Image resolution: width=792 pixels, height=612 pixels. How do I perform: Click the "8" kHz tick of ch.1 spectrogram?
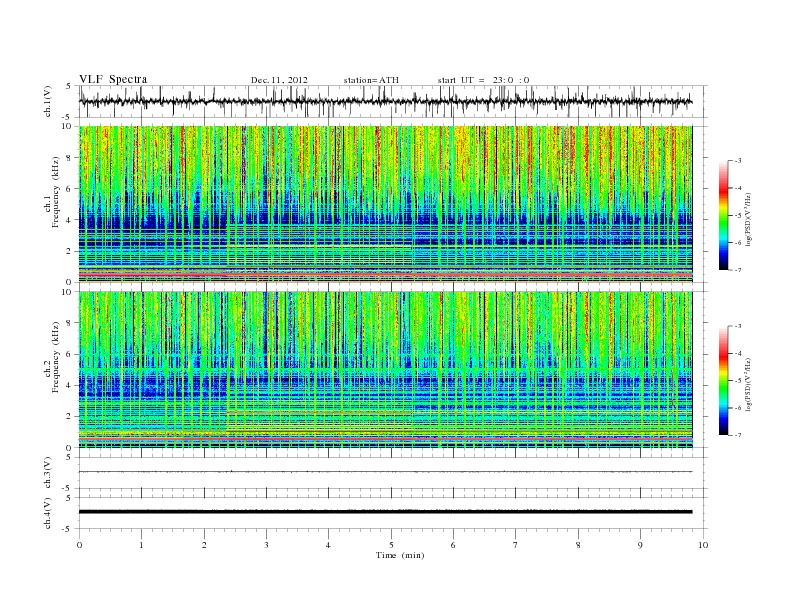pos(69,158)
